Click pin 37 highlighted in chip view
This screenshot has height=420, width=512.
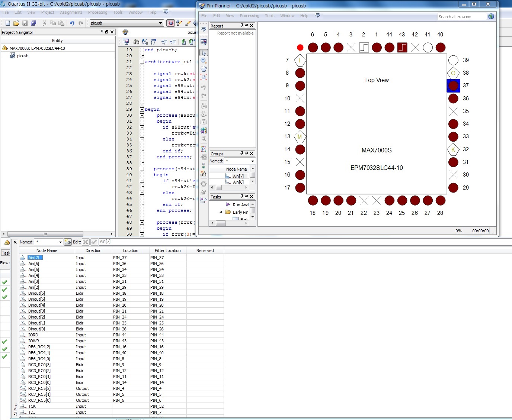coord(453,85)
